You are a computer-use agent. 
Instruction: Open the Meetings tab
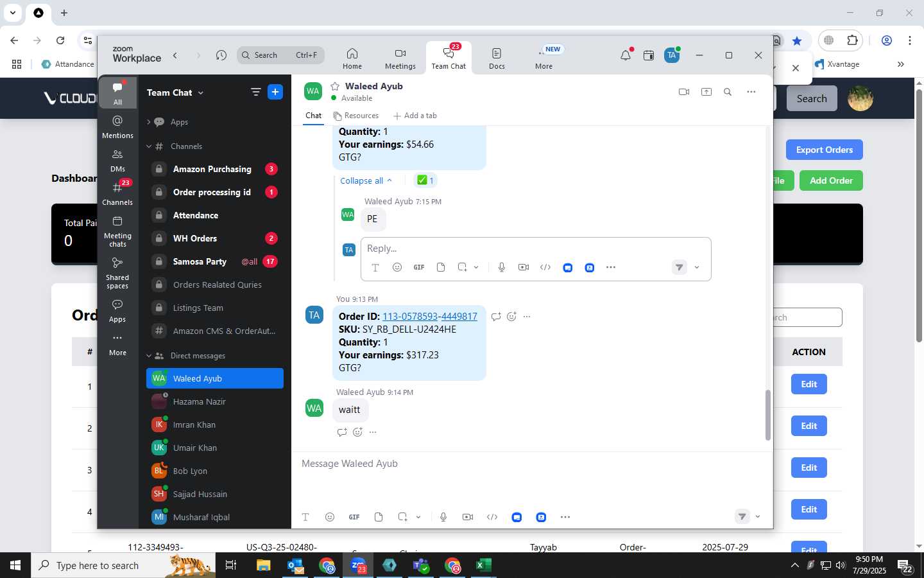(x=400, y=58)
